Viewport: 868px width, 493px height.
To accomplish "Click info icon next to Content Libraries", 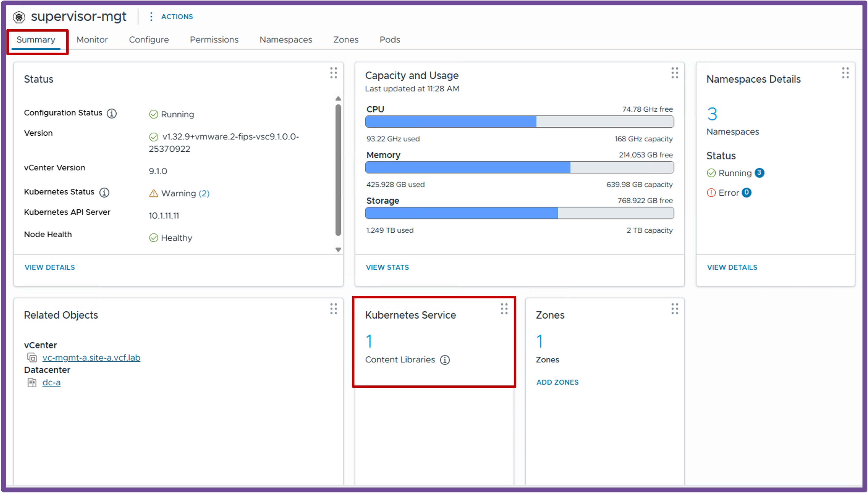I will 445,360.
